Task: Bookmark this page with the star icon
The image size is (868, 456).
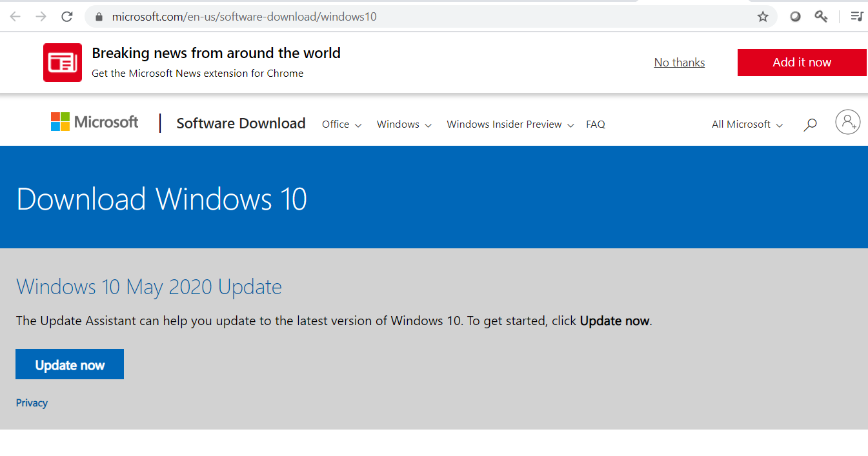Action: click(x=763, y=17)
